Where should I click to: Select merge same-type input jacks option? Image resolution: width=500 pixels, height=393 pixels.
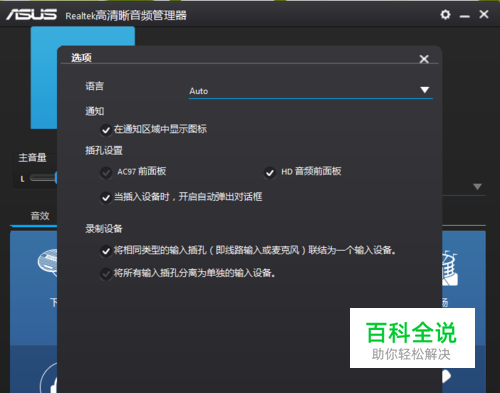(106, 251)
